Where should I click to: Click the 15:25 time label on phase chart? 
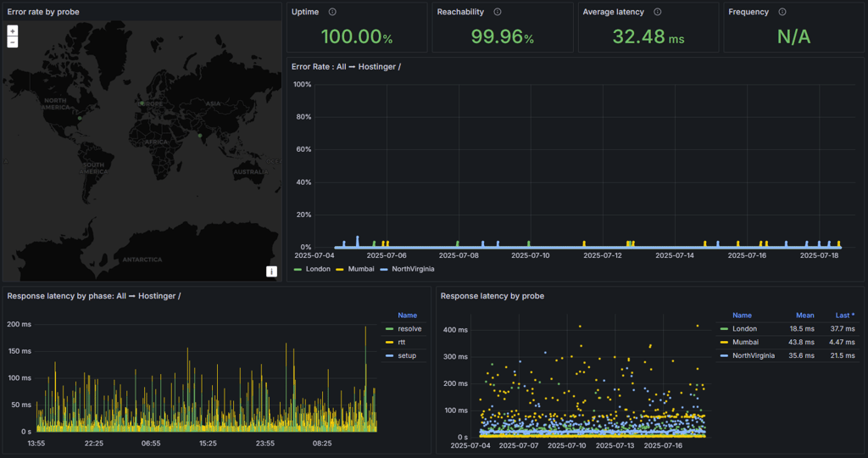208,443
